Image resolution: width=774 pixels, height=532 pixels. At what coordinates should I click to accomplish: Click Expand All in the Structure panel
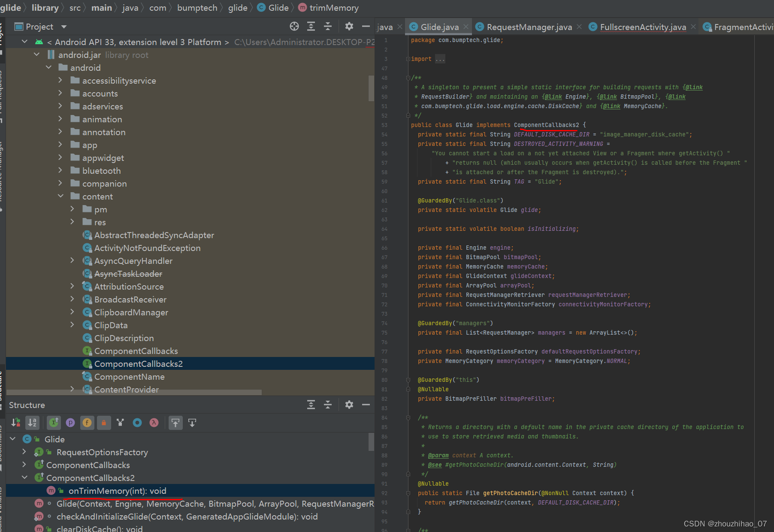click(x=311, y=405)
